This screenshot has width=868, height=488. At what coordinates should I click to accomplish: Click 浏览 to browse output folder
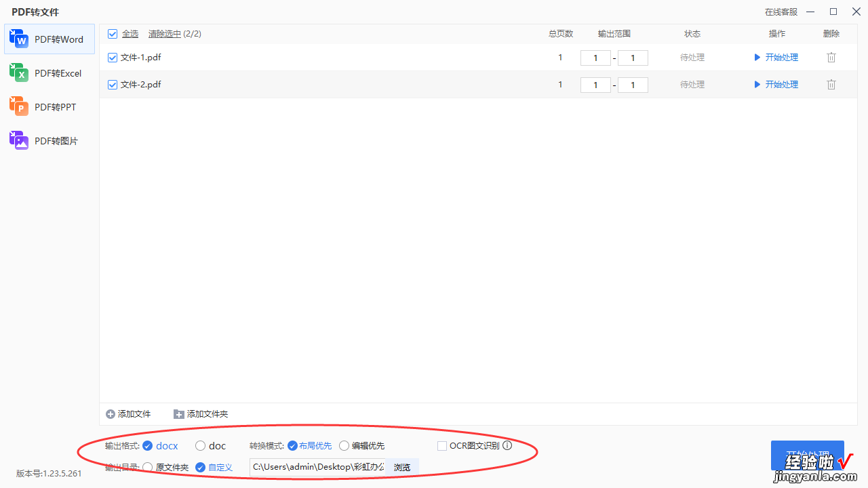[402, 468]
